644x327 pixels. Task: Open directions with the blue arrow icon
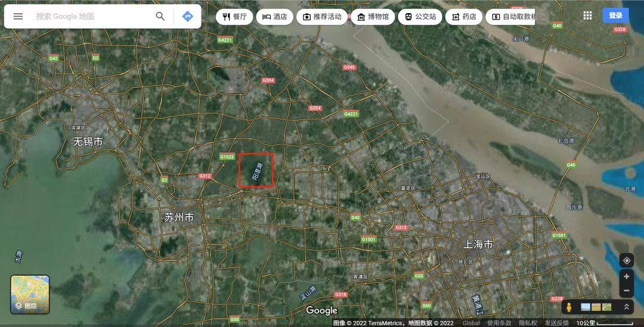pyautogui.click(x=187, y=16)
